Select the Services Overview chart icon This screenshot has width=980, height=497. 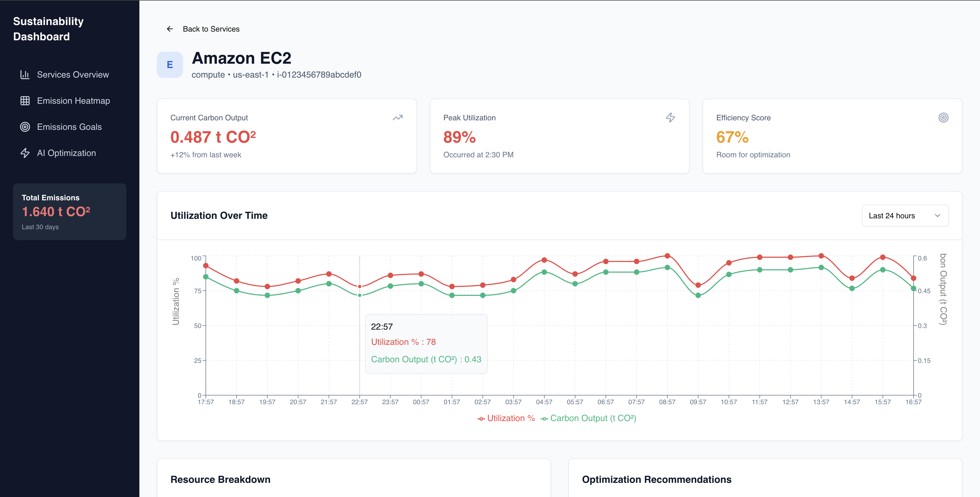click(25, 75)
